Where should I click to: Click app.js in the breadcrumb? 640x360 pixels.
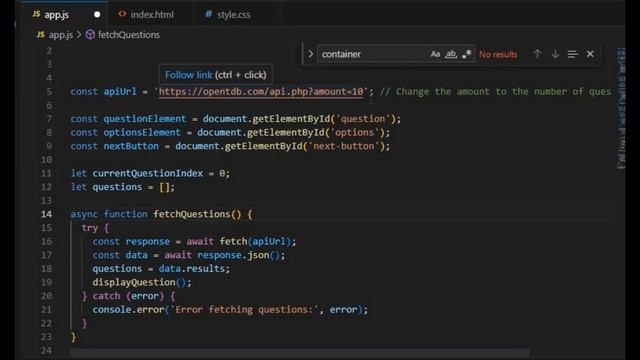[60, 35]
